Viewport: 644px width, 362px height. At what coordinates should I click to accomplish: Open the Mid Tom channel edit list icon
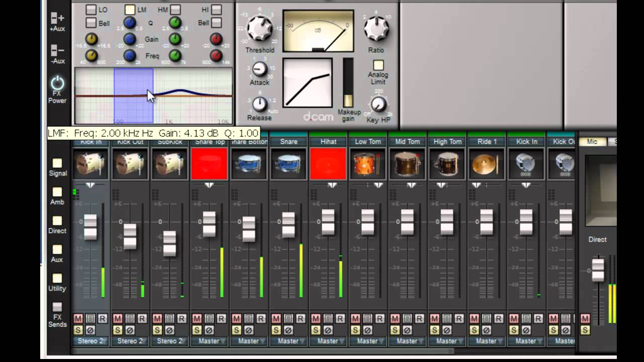407,318
